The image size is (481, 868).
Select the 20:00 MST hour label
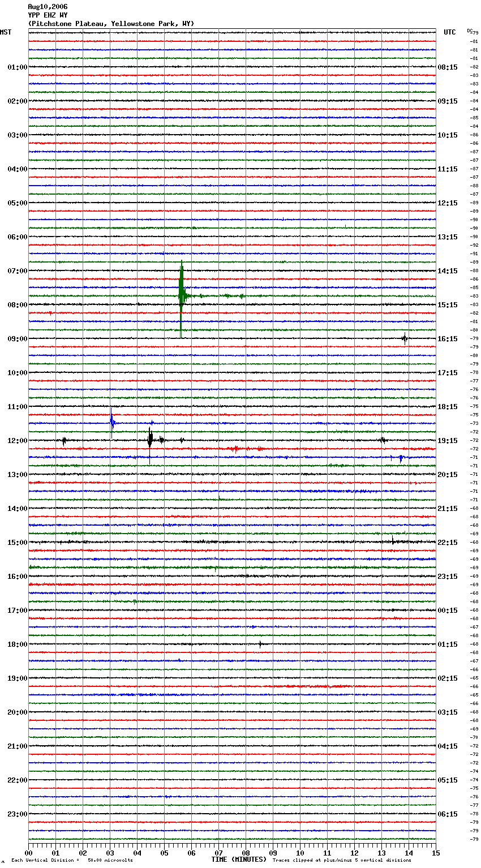[x=18, y=712]
